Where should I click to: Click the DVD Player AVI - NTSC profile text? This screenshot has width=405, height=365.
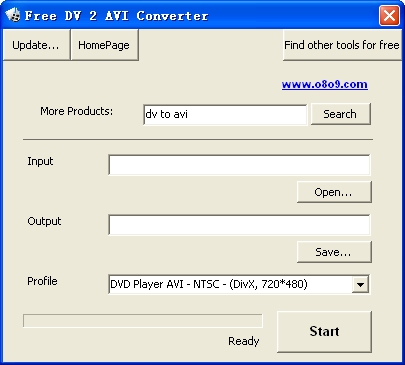(209, 284)
